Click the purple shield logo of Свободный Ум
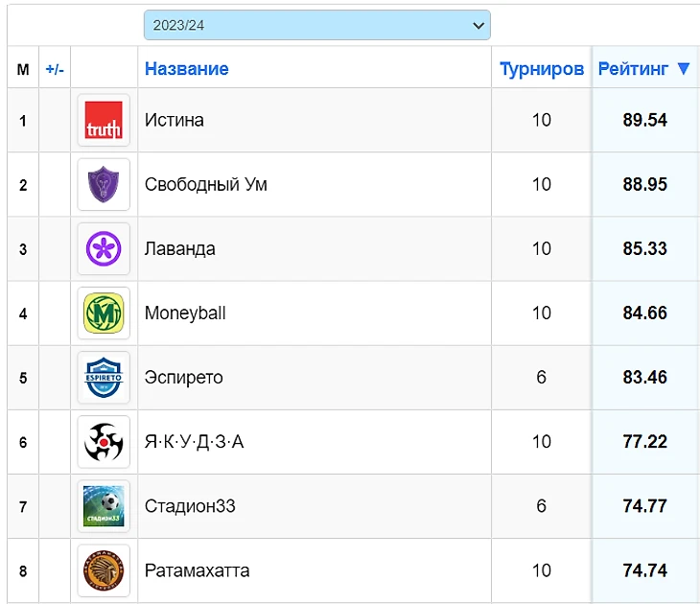Image resolution: width=700 pixels, height=604 pixels. 104,184
